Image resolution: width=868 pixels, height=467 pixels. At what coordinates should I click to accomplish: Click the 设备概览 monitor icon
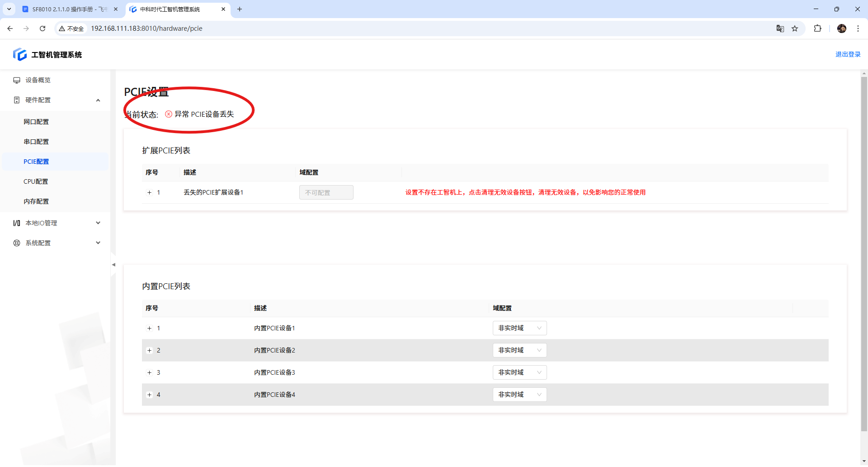click(17, 80)
